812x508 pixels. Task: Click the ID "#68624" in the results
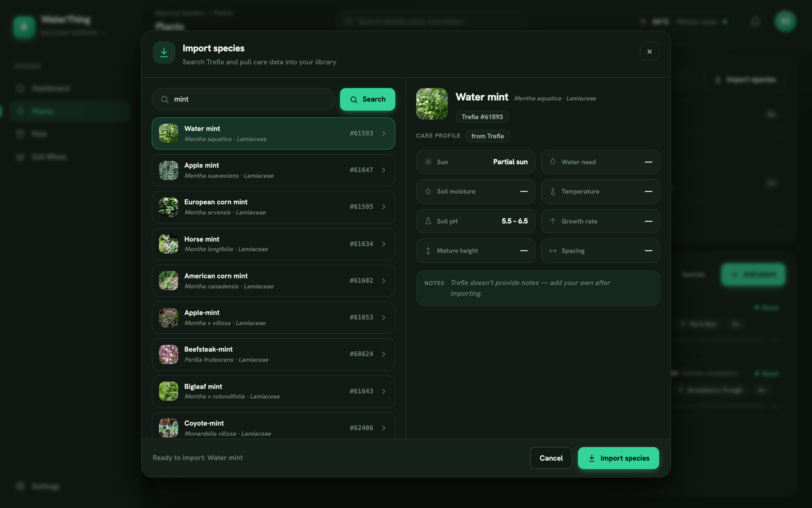tap(361, 354)
